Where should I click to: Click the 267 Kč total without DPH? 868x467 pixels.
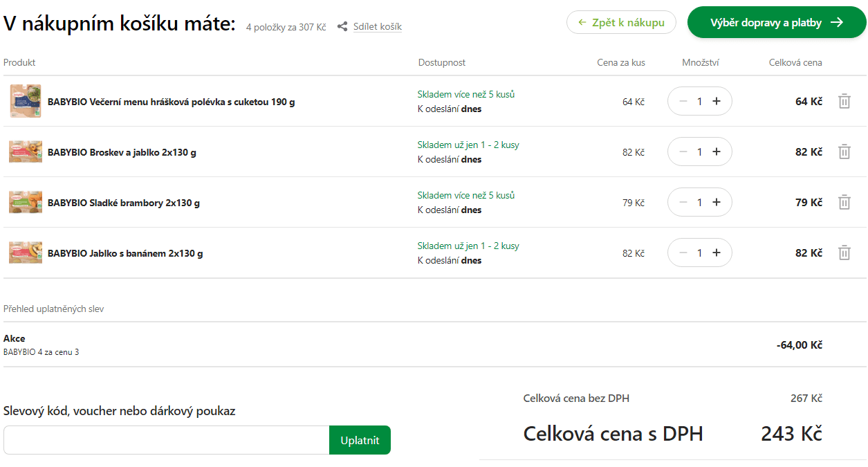click(x=806, y=398)
